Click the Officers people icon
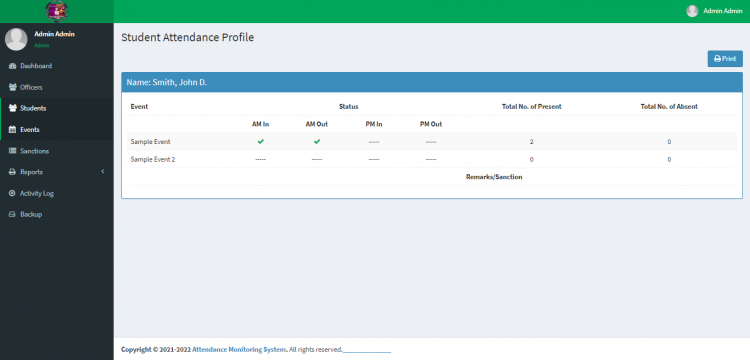 pos(13,87)
